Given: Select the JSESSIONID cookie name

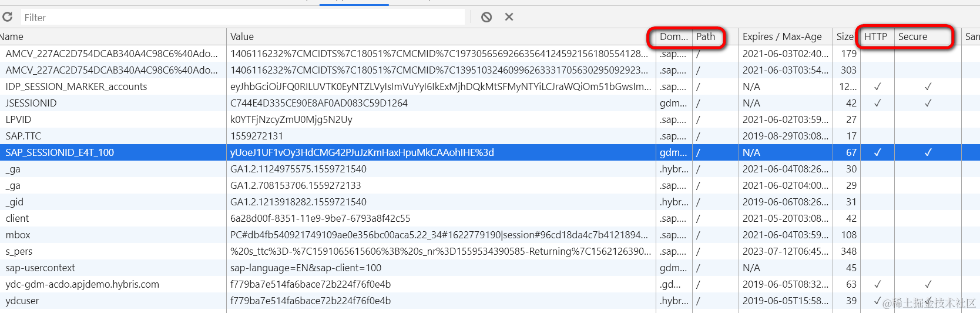Looking at the screenshot, I should (x=31, y=103).
